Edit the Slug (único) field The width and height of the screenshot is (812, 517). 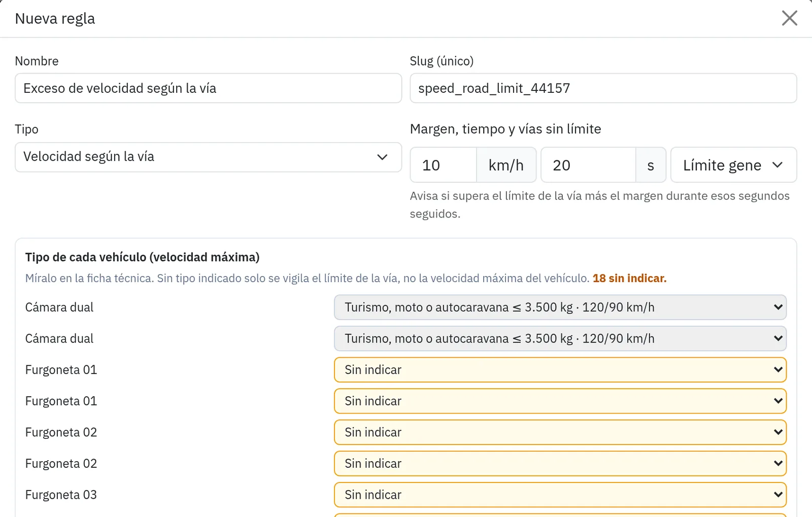pos(603,88)
